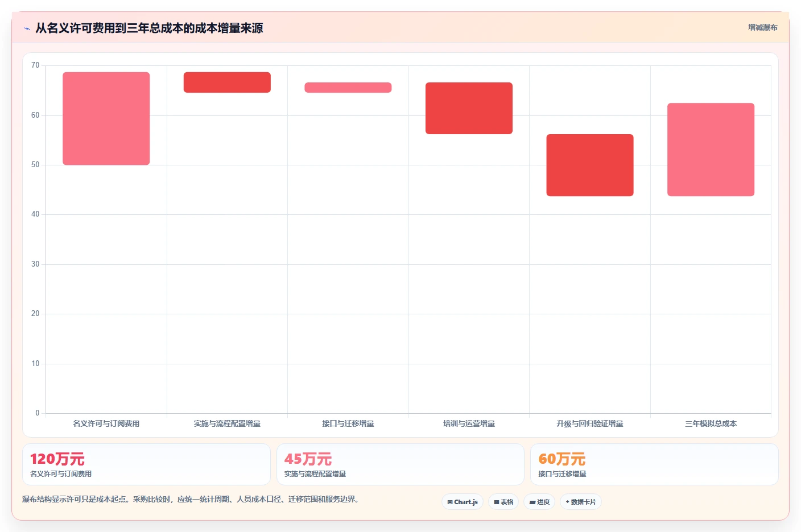Click the thin 接口与迁移增量 waterfall bar
The width and height of the screenshot is (801, 532).
(348, 88)
